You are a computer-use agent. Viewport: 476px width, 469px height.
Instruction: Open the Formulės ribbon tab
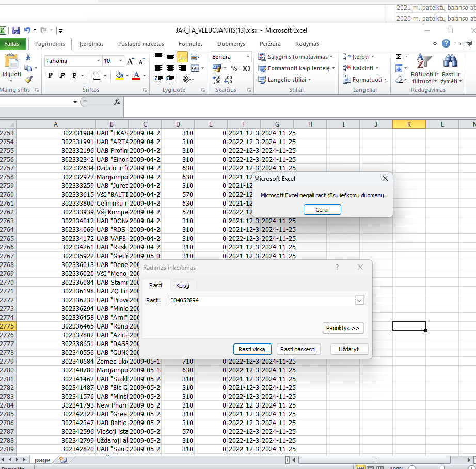(x=191, y=44)
